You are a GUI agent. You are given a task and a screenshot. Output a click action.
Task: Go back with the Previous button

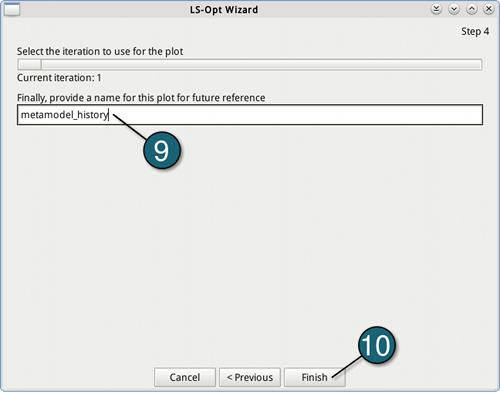(x=250, y=377)
